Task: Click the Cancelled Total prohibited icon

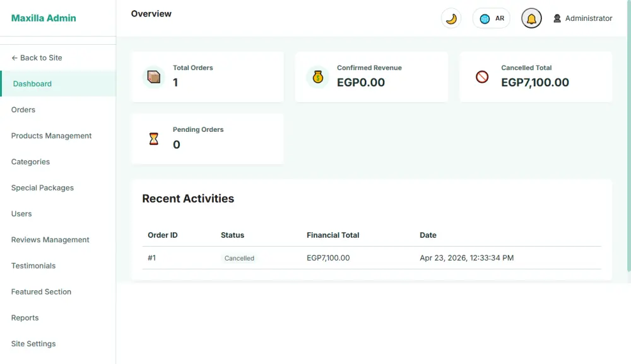Action: (481, 77)
